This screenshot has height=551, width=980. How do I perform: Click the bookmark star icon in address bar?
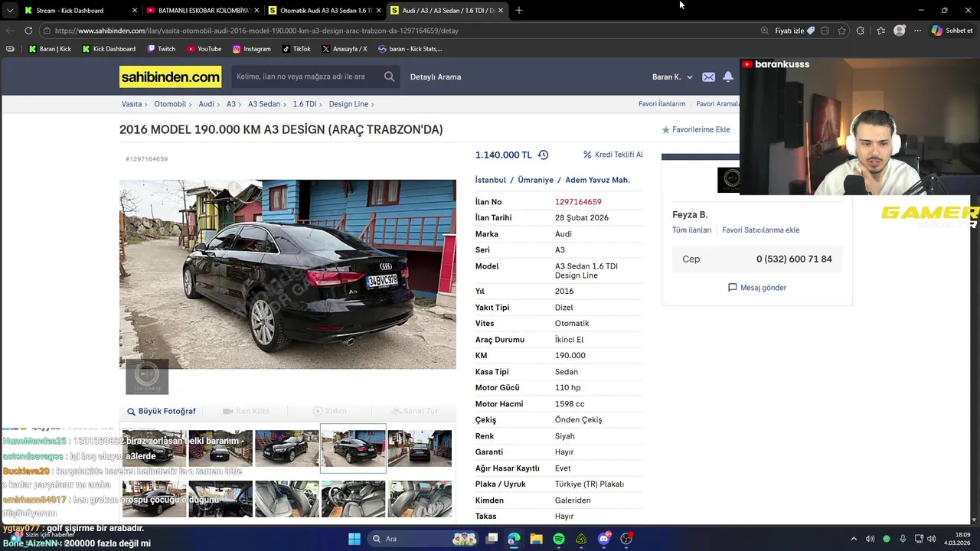point(841,31)
